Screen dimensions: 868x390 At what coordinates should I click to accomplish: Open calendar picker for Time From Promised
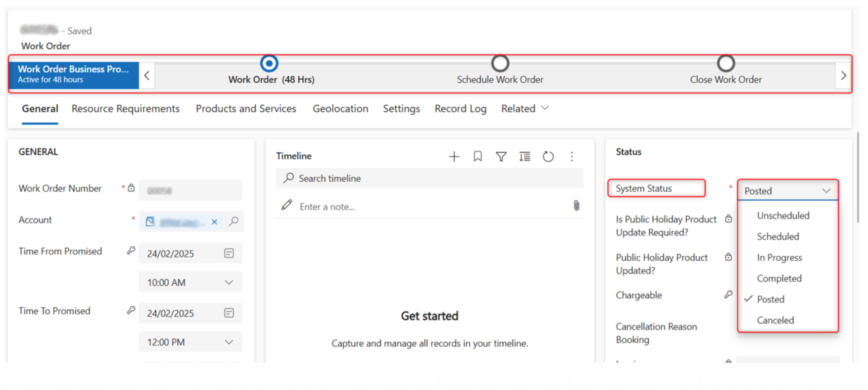coord(229,253)
